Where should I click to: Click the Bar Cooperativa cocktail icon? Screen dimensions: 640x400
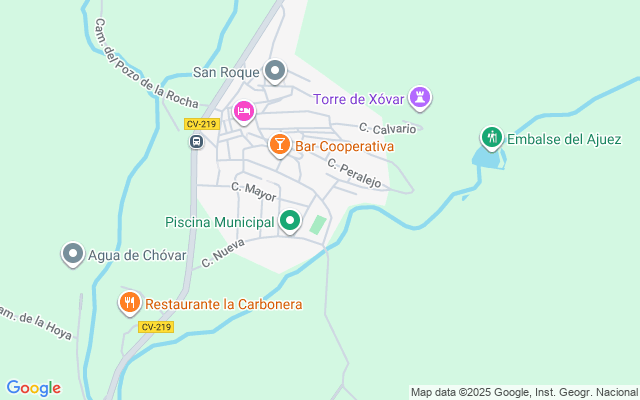(x=280, y=145)
